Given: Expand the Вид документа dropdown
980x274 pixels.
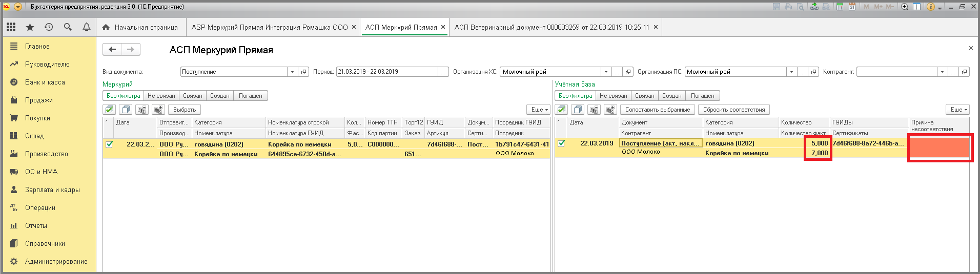Looking at the screenshot, I should point(292,72).
